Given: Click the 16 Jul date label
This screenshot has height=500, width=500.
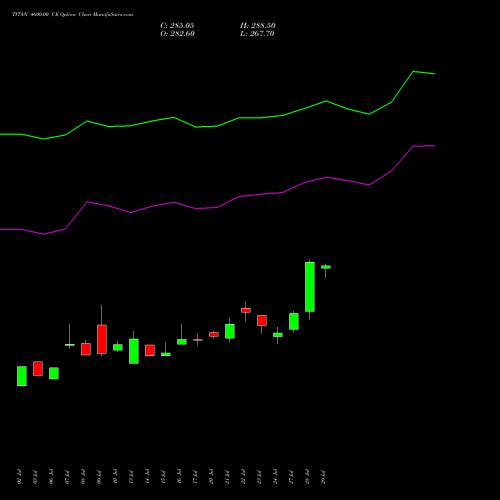Looking at the screenshot, I should [179, 477].
